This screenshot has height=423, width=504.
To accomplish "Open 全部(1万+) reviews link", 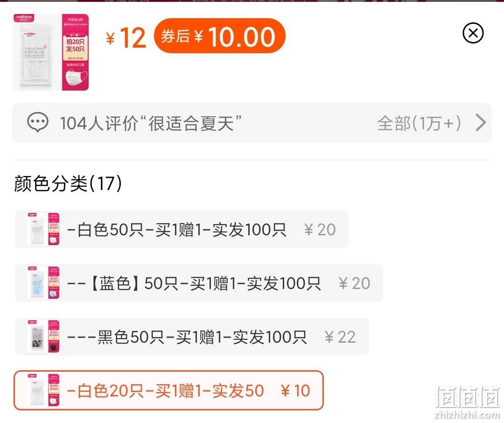I will click(x=419, y=123).
